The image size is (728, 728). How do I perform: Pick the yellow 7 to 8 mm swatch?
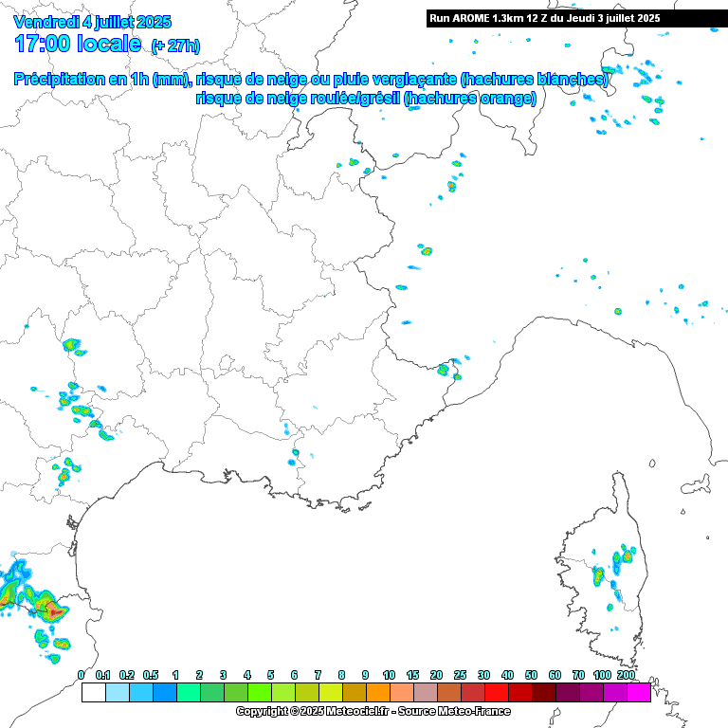click(x=331, y=692)
